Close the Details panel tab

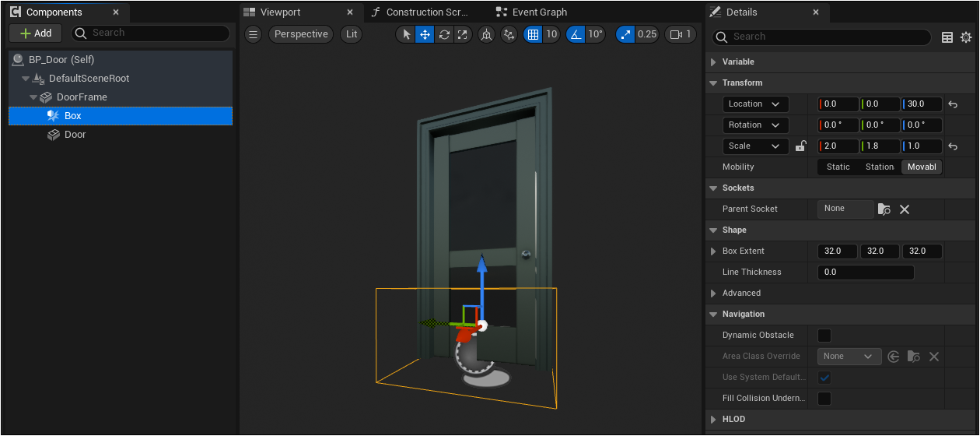(816, 12)
